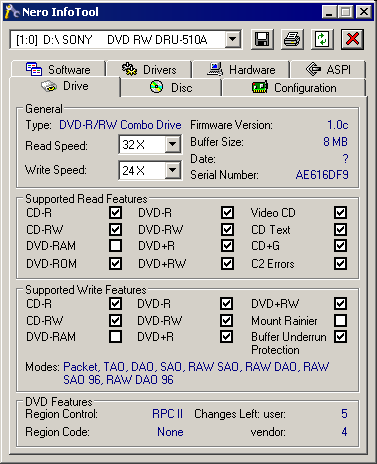This screenshot has width=377, height=464.
Task: Toggle Video CD checkbox
Action: coord(340,213)
